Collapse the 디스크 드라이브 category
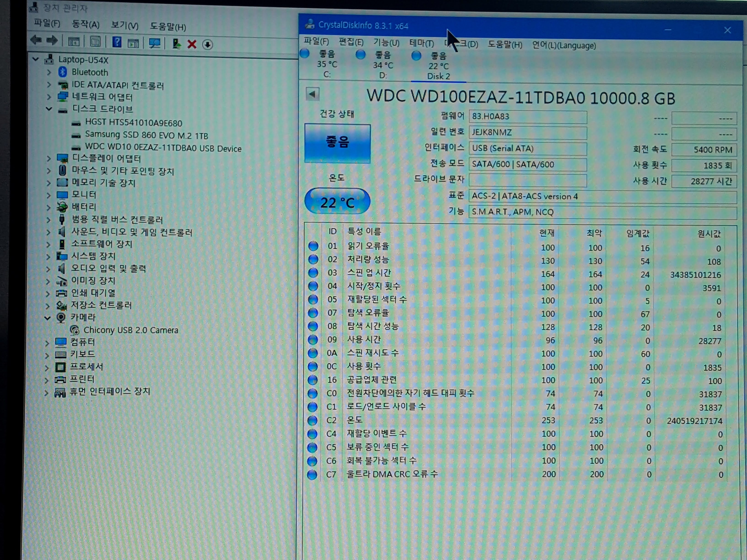The height and width of the screenshot is (560, 747). tap(49, 109)
